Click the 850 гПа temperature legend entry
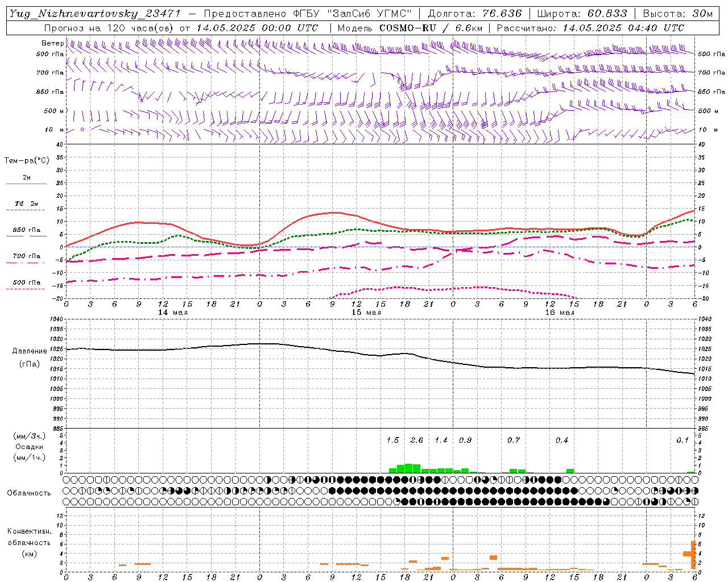728x582 pixels. pyautogui.click(x=26, y=230)
